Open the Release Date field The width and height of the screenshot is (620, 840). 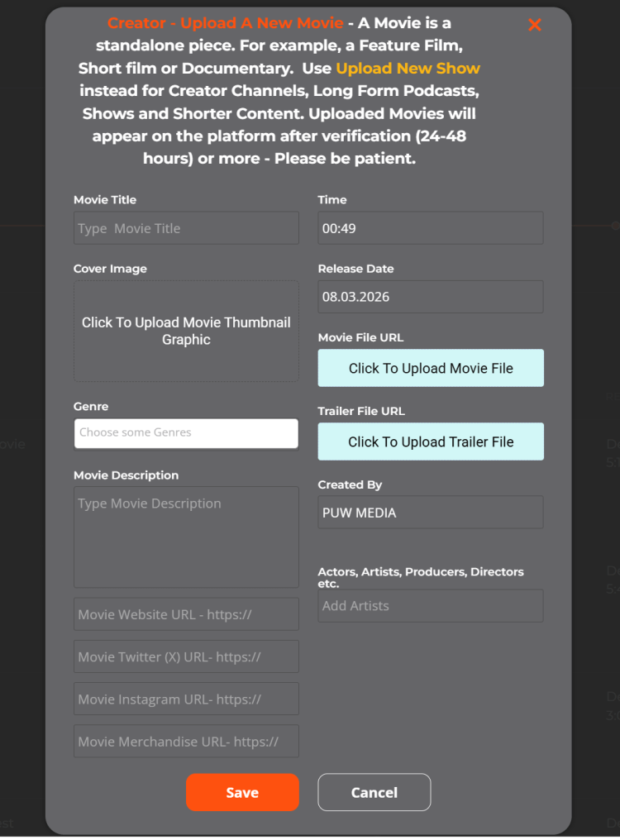pos(430,297)
